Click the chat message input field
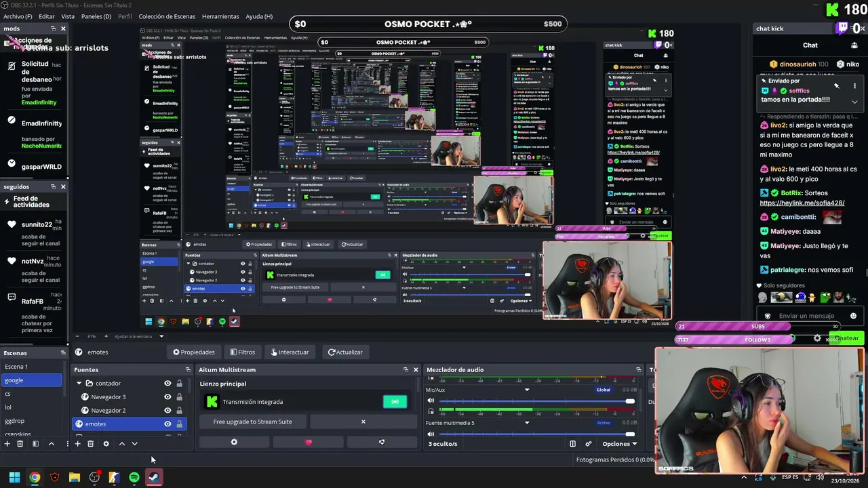 tap(806, 316)
